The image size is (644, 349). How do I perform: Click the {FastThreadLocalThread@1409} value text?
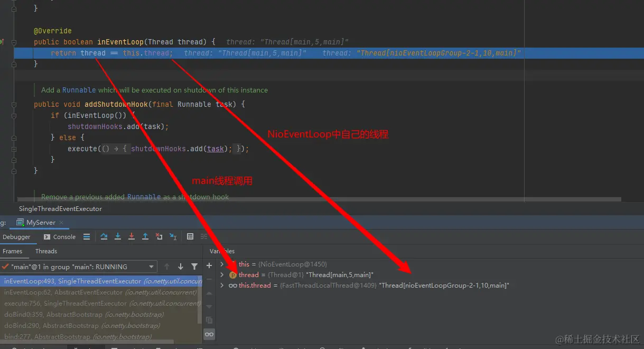tap(328, 286)
